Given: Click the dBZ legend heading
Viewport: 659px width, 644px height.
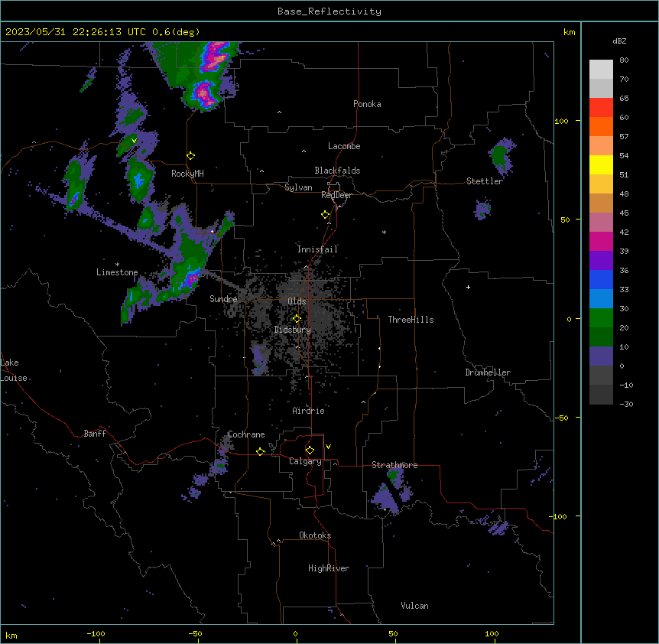Looking at the screenshot, I should 619,41.
